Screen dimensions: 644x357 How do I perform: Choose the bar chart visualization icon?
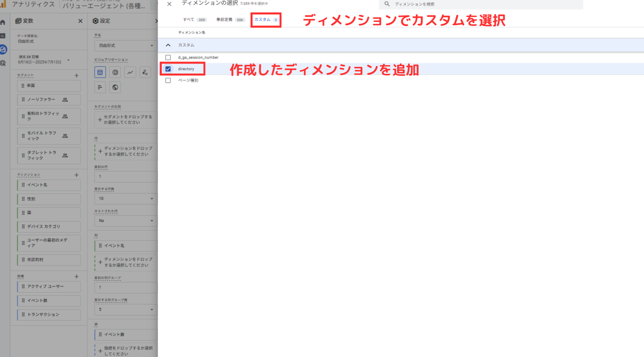pyautogui.click(x=100, y=87)
